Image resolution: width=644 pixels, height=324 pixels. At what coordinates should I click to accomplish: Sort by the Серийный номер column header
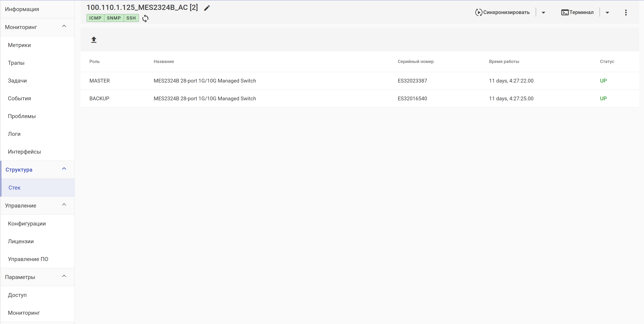416,61
